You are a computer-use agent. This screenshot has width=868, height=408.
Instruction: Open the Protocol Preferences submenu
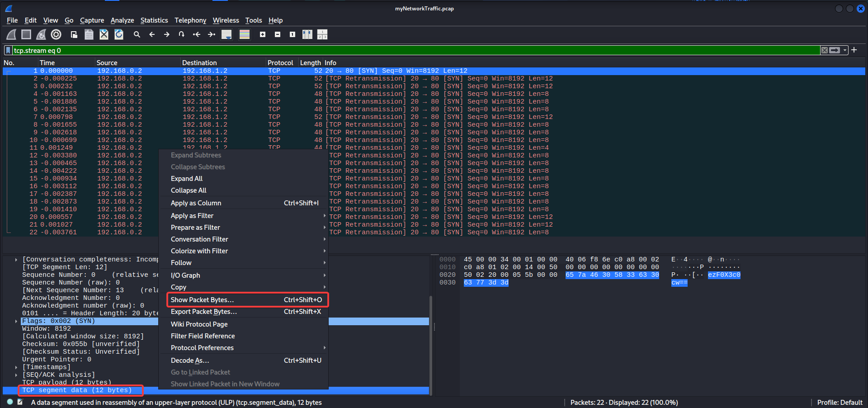tap(243, 348)
